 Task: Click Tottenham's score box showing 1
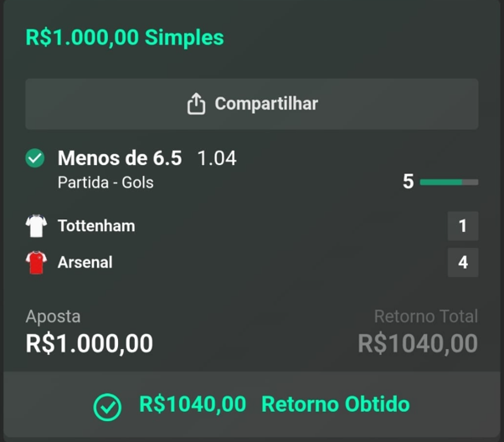coord(463,226)
